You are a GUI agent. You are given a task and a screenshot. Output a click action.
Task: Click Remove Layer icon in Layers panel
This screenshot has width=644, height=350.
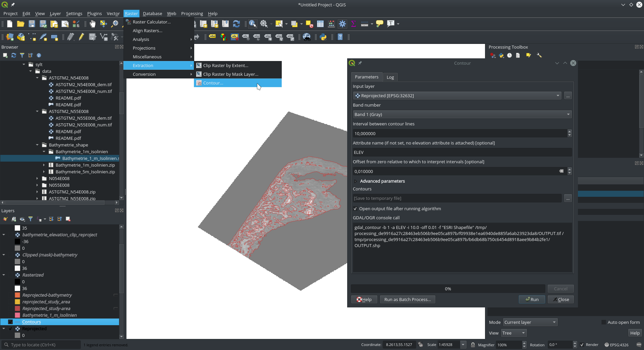point(68,219)
